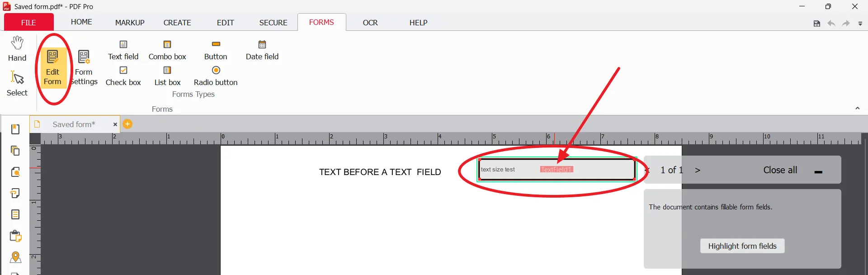Insert a Date field

click(262, 50)
